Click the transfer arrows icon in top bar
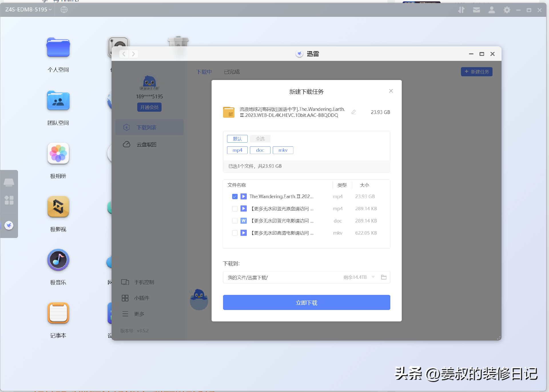This screenshot has height=392, width=549. tap(461, 10)
